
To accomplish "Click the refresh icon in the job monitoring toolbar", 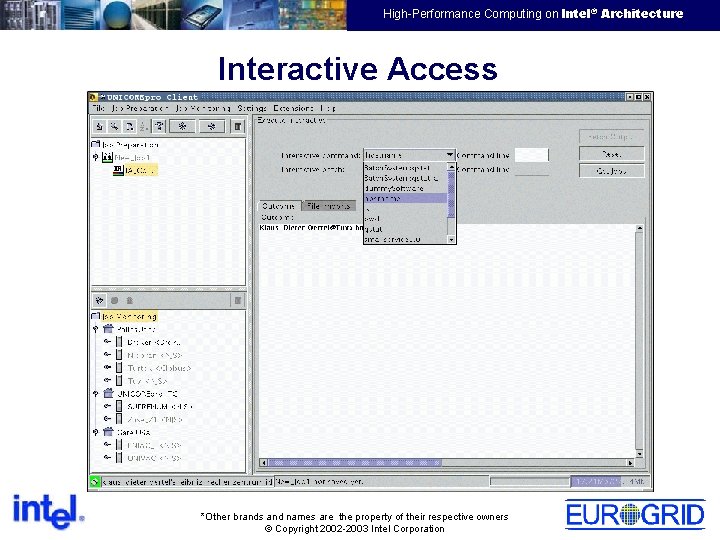I will click(99, 300).
